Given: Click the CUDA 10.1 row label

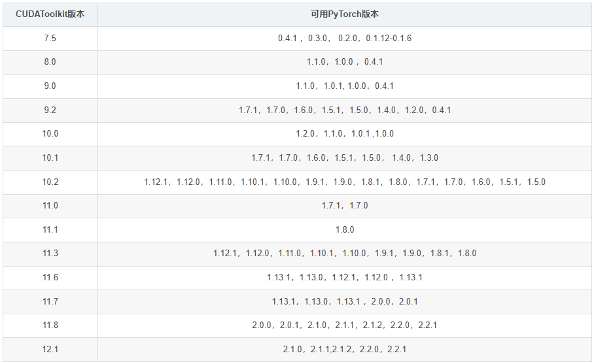Looking at the screenshot, I should (x=50, y=157).
